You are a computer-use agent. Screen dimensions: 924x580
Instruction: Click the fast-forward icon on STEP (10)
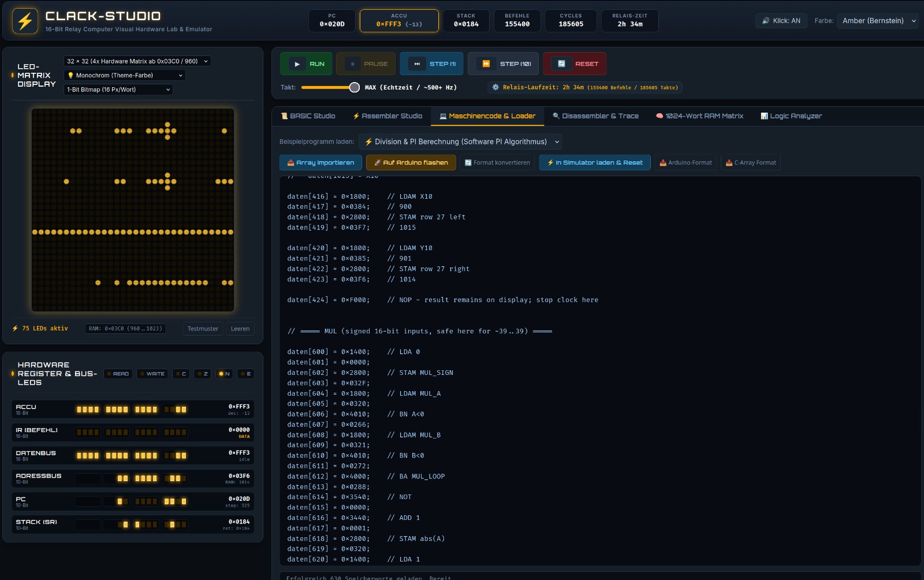click(486, 64)
